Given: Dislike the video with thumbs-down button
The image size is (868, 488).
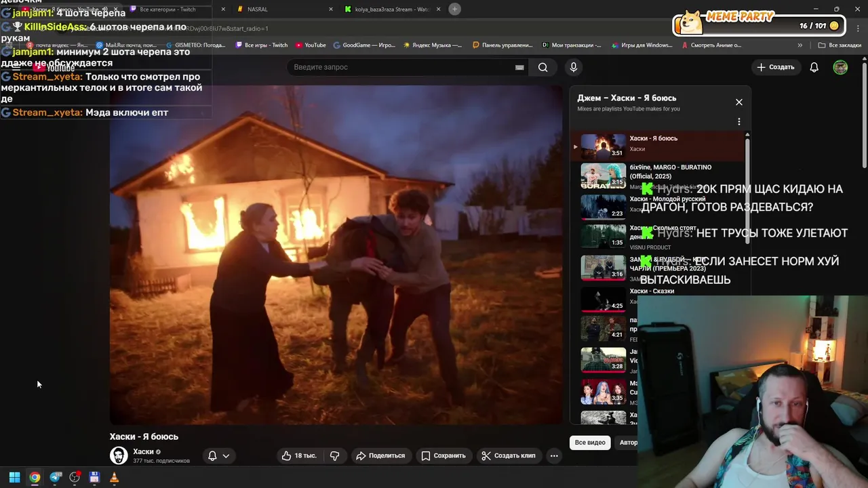Looking at the screenshot, I should 334,455.
